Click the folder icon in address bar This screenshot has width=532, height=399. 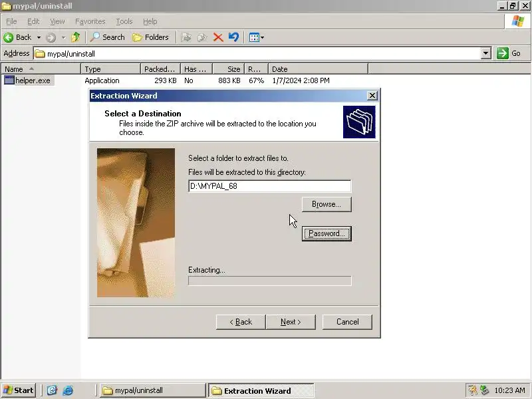click(40, 54)
